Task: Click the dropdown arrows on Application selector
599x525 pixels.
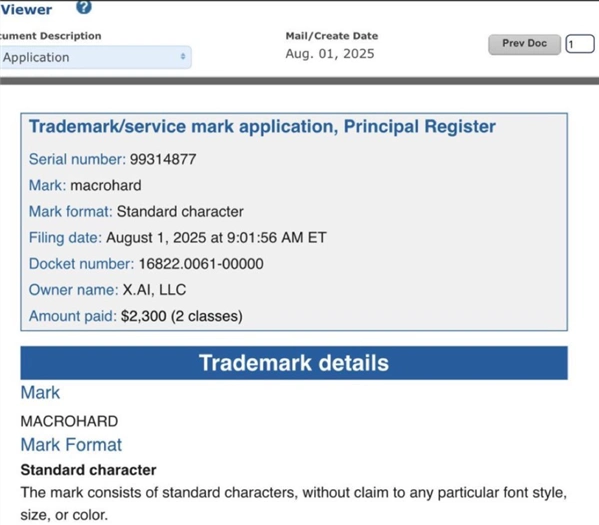Action: click(x=183, y=57)
